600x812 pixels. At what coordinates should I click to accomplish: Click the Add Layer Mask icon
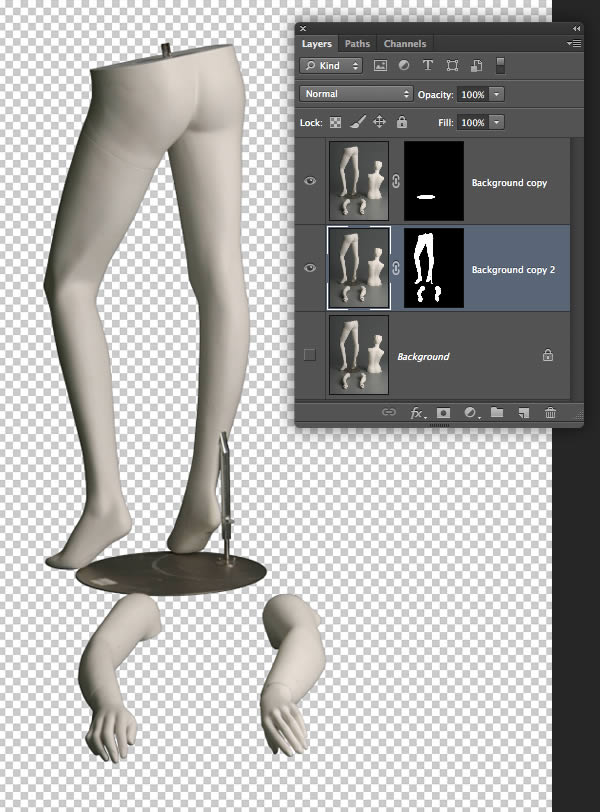point(443,412)
